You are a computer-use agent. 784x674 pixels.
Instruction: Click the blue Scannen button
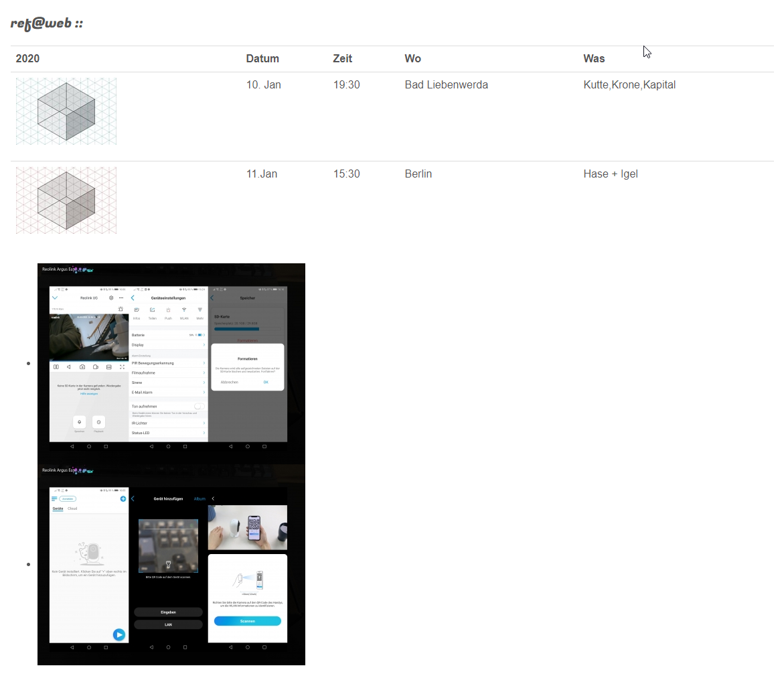(x=247, y=621)
